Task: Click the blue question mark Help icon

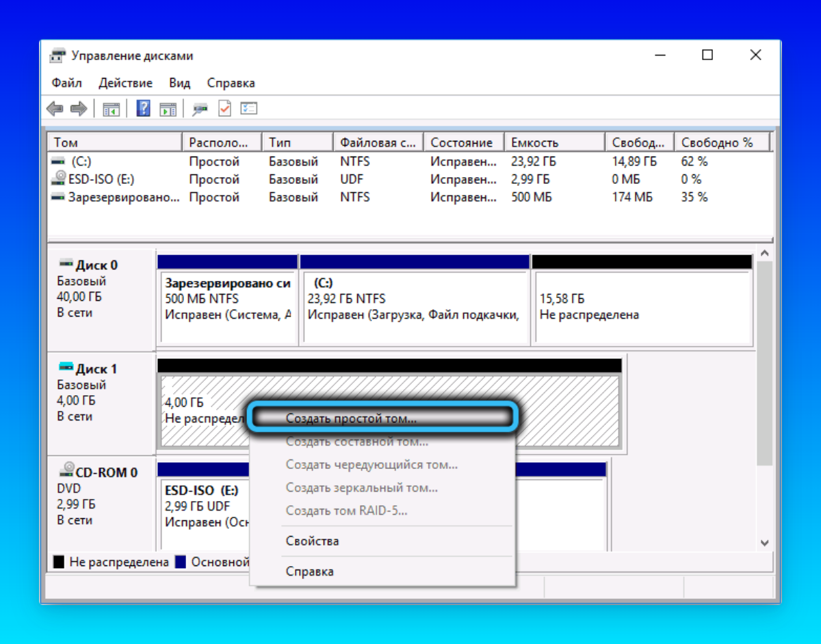Action: coord(143,109)
